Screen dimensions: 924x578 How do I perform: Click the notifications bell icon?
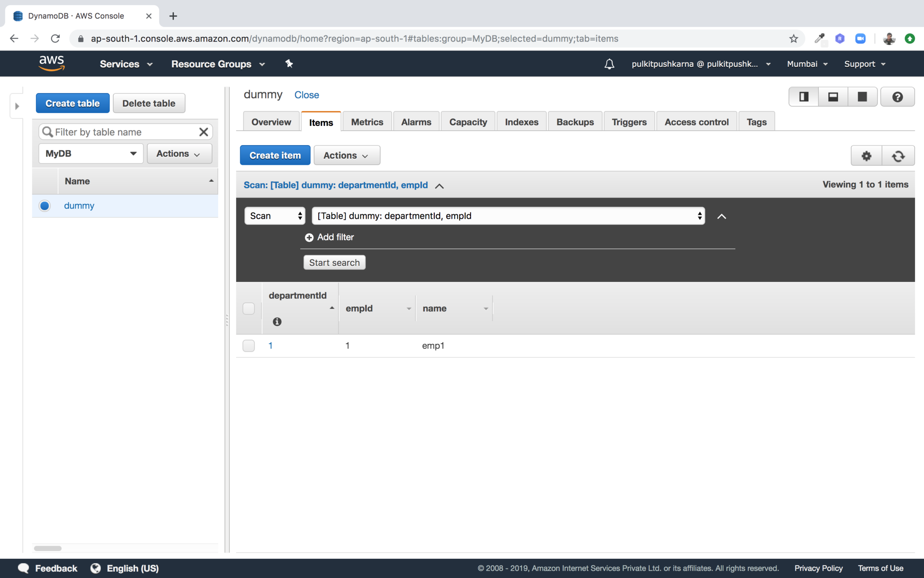[x=609, y=64]
